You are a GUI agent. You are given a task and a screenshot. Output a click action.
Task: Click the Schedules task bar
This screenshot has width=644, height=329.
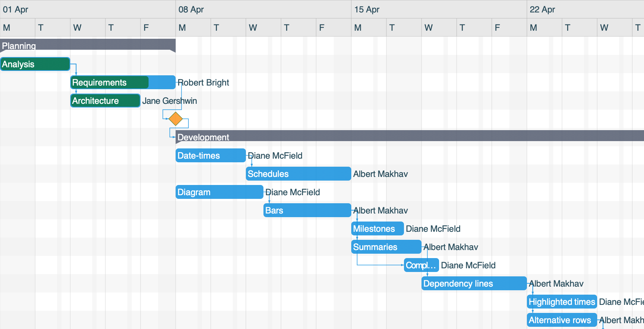pyautogui.click(x=297, y=174)
